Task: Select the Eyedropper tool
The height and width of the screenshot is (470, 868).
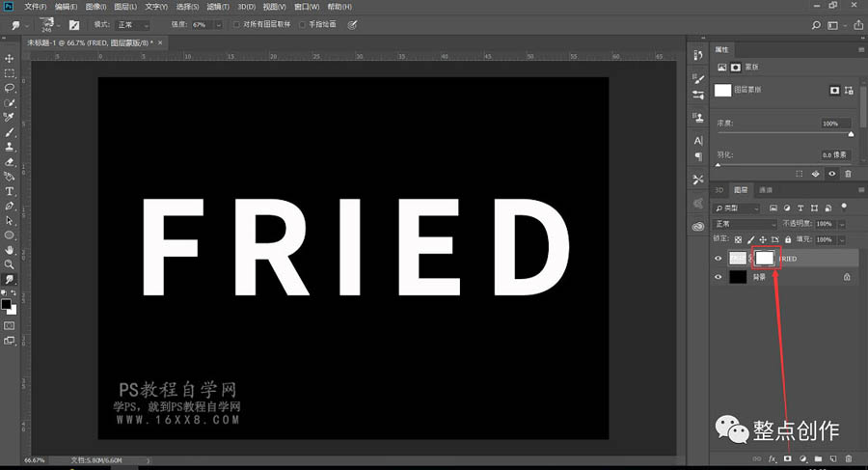Action: click(10, 117)
